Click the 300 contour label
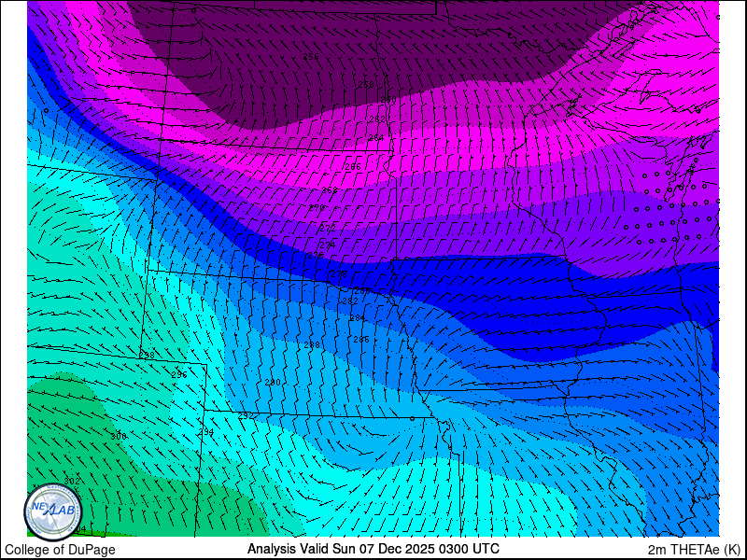The image size is (747, 560). (x=119, y=437)
